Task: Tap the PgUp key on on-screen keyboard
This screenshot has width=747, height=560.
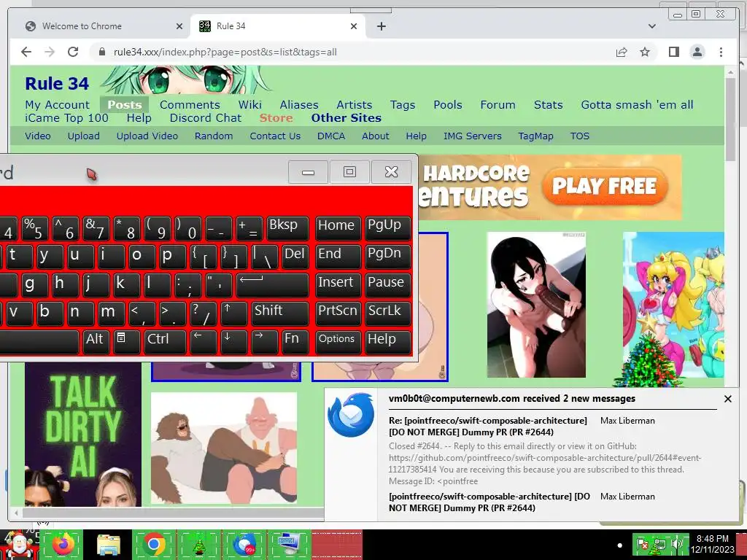Action: coord(387,228)
